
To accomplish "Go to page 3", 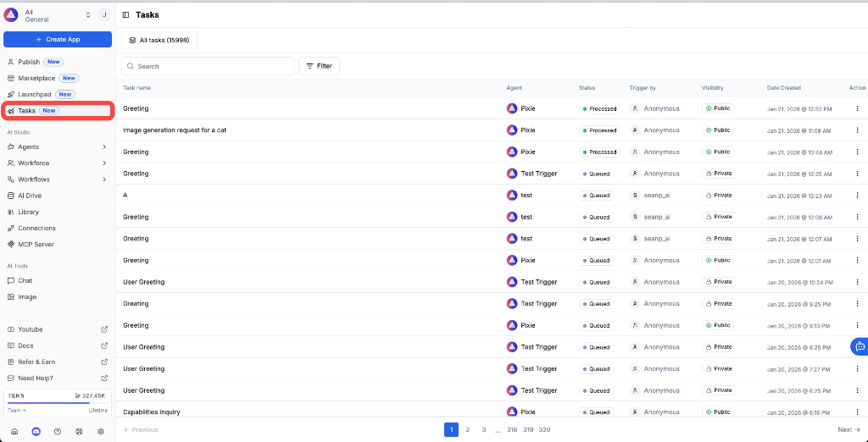I will coord(483,430).
